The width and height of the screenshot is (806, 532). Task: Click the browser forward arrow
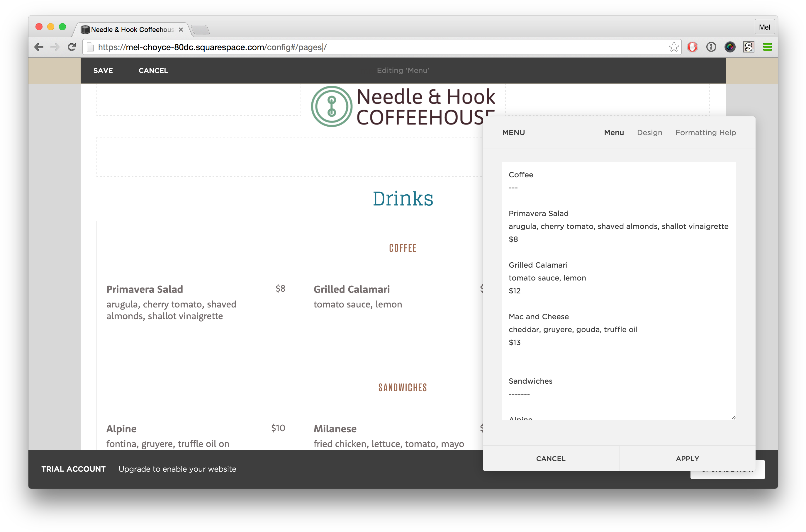[x=55, y=47]
